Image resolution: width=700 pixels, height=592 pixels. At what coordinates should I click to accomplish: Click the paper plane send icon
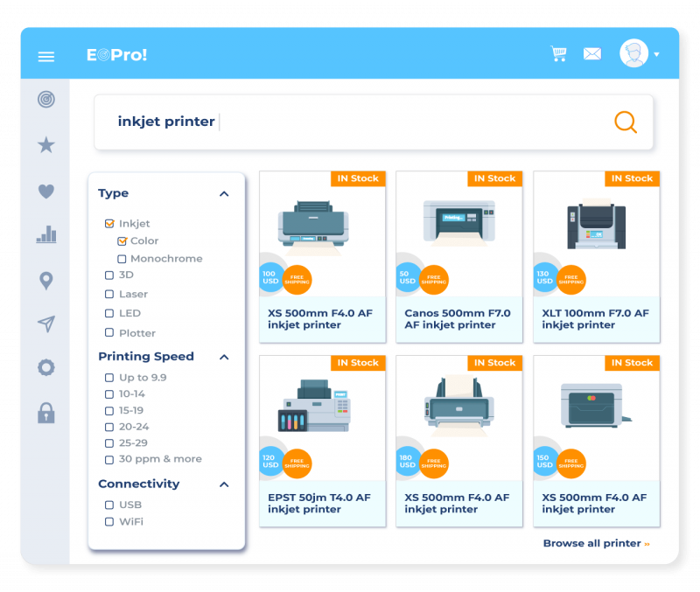click(46, 324)
